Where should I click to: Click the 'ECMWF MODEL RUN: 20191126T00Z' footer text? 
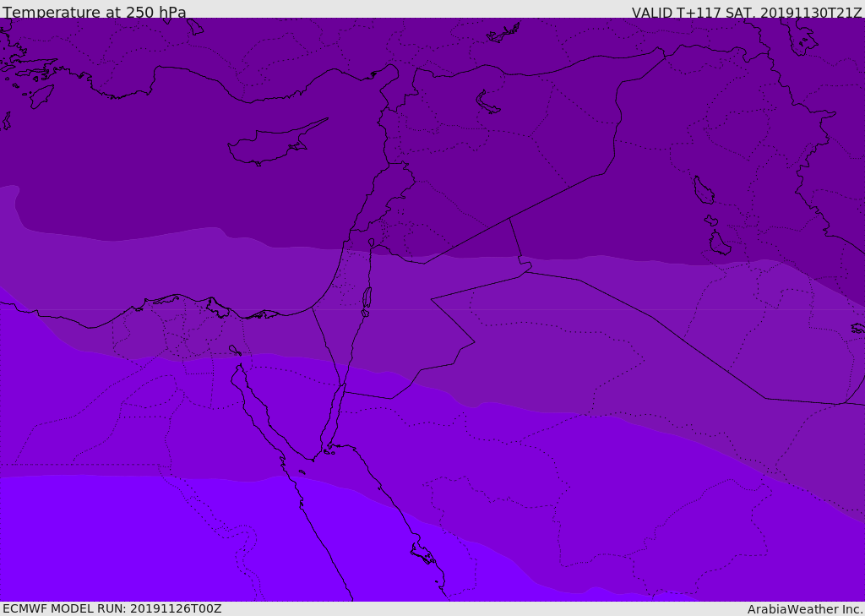click(x=112, y=608)
